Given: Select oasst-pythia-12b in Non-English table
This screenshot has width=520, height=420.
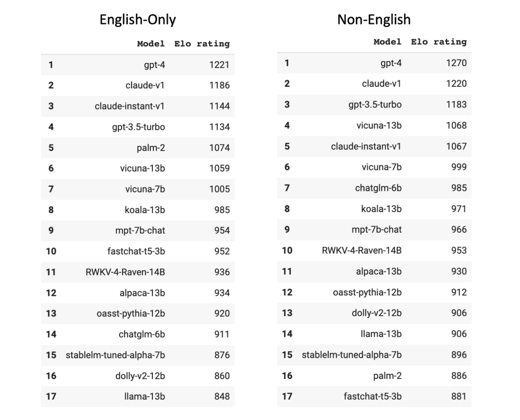Looking at the screenshot, I should [x=367, y=292].
